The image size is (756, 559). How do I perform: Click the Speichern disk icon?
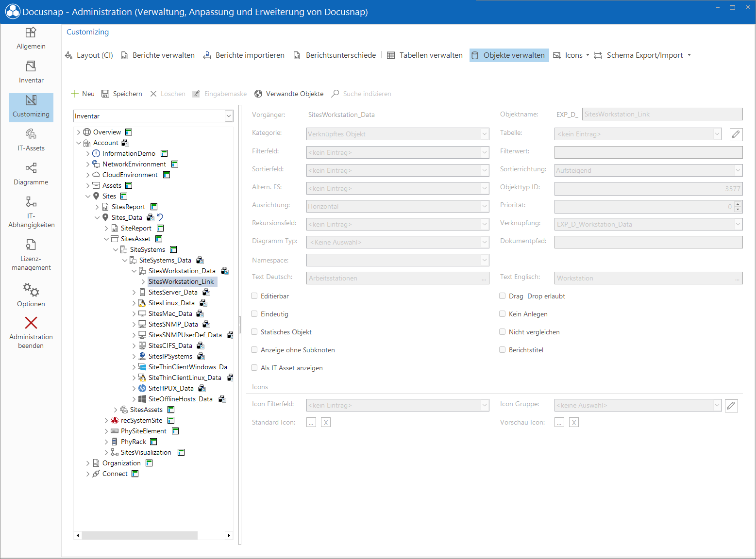(105, 94)
